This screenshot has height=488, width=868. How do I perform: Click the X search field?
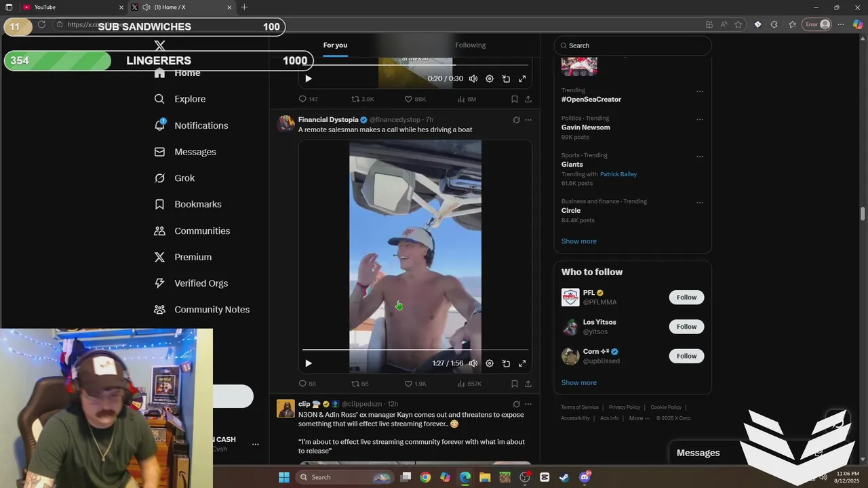click(x=633, y=45)
